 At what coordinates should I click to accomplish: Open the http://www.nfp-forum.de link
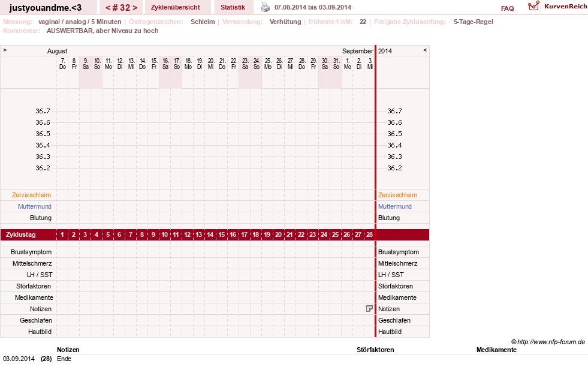coord(551,342)
